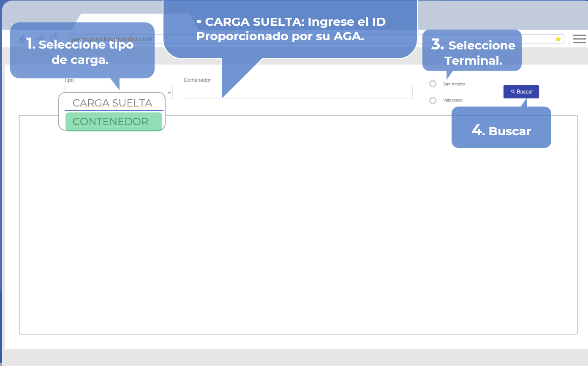This screenshot has height=366, width=588.
Task: Select the San Antonio terminal radio button
Action: [x=433, y=84]
